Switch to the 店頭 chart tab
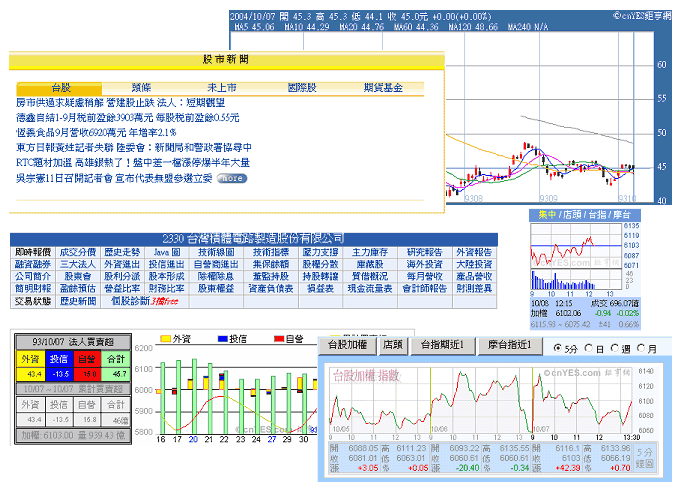Screen dimensions: 680x500 point(392,345)
